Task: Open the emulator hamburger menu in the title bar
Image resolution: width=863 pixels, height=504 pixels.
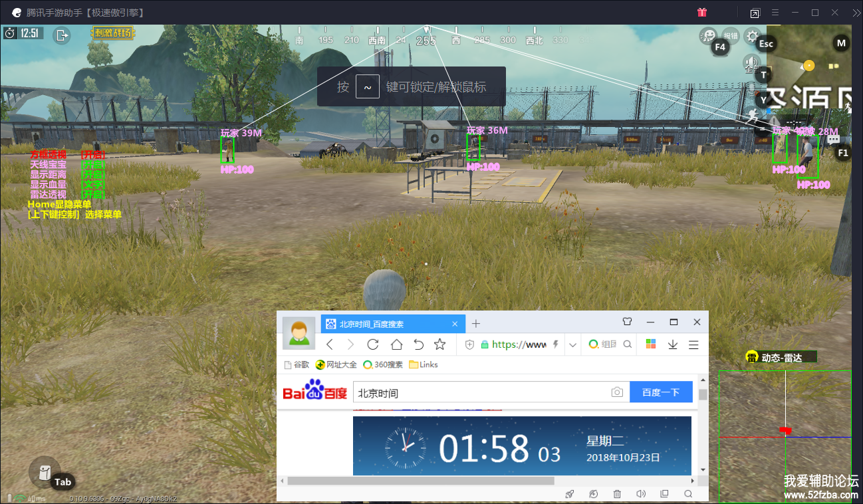Action: click(x=775, y=13)
